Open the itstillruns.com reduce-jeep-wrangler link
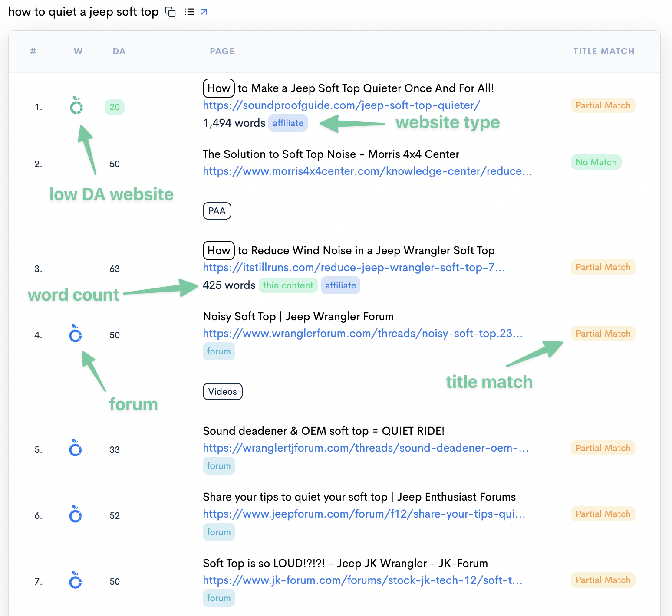This screenshot has width=672, height=616. tap(354, 267)
